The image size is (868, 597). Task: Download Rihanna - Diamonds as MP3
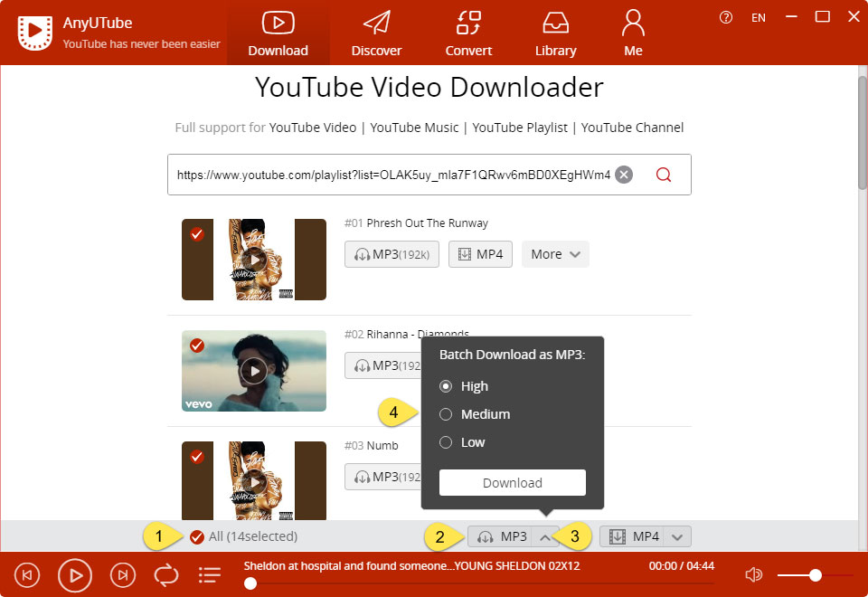(383, 365)
